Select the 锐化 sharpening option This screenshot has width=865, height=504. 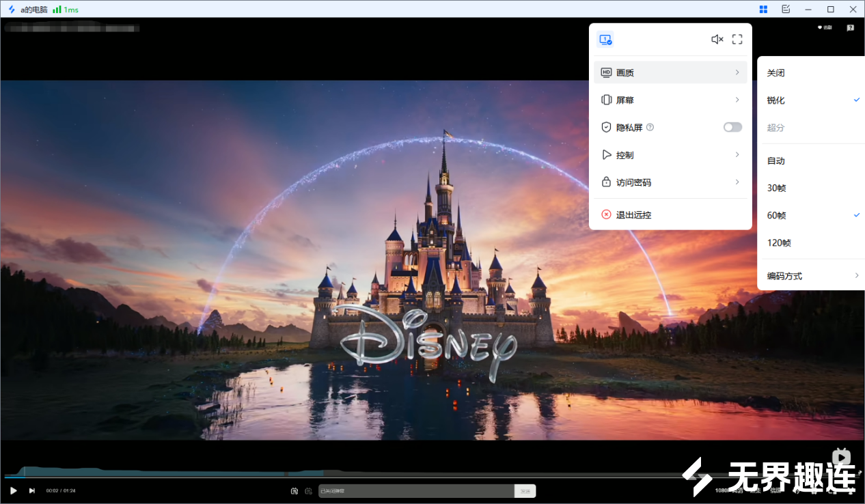click(811, 100)
